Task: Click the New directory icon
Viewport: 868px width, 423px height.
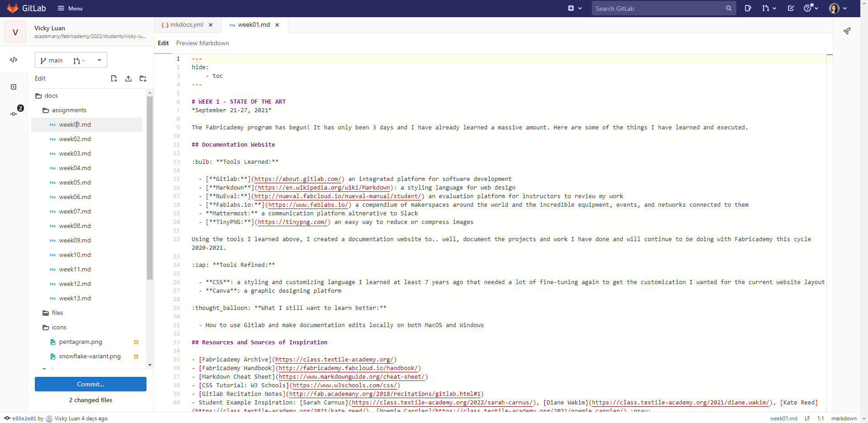Action: click(x=143, y=78)
